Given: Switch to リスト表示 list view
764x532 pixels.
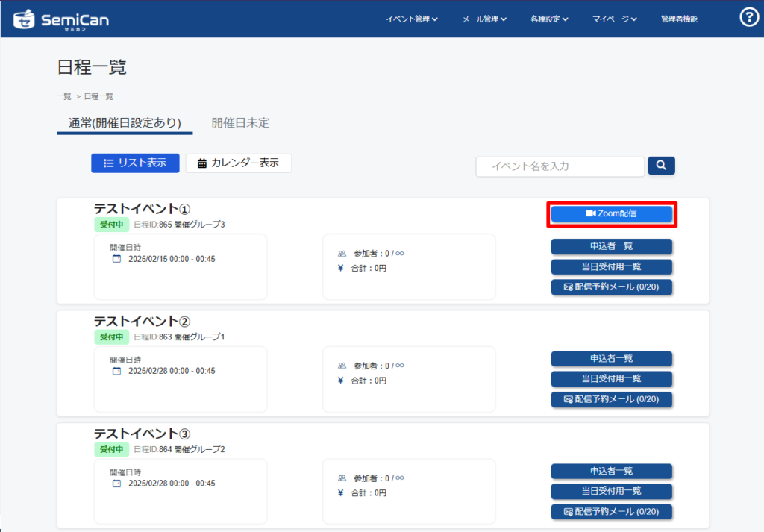Looking at the screenshot, I should coord(135,163).
